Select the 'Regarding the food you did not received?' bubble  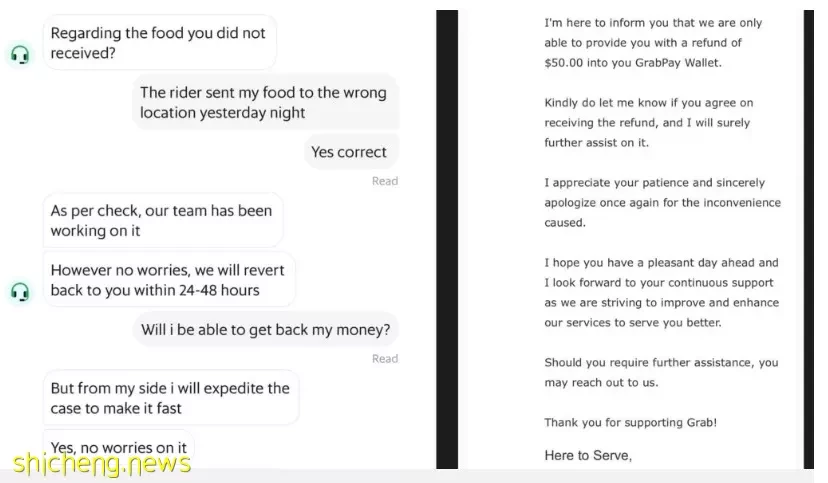click(159, 43)
